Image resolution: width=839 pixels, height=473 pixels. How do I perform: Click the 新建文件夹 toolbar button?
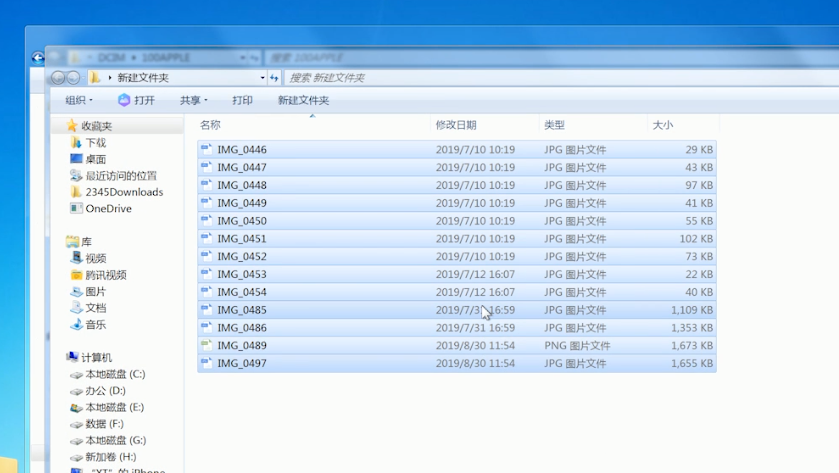[303, 100]
